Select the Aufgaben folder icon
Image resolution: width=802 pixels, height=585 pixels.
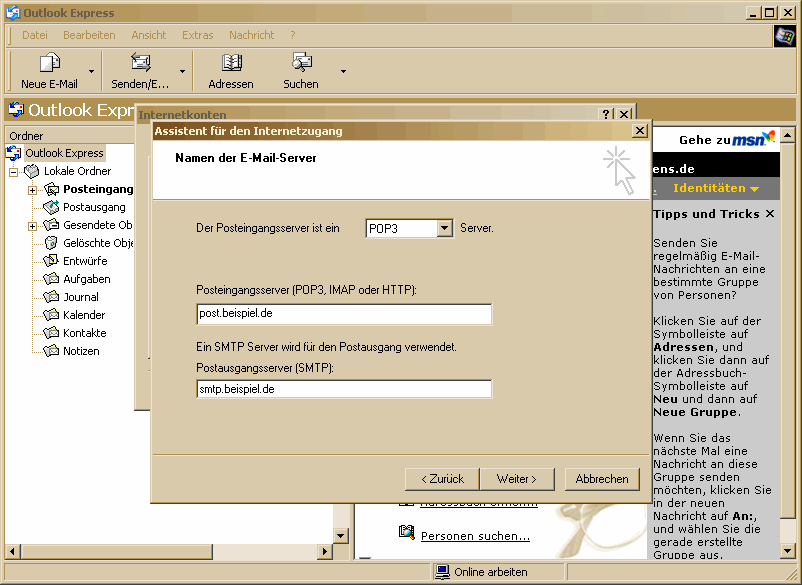(x=51, y=279)
